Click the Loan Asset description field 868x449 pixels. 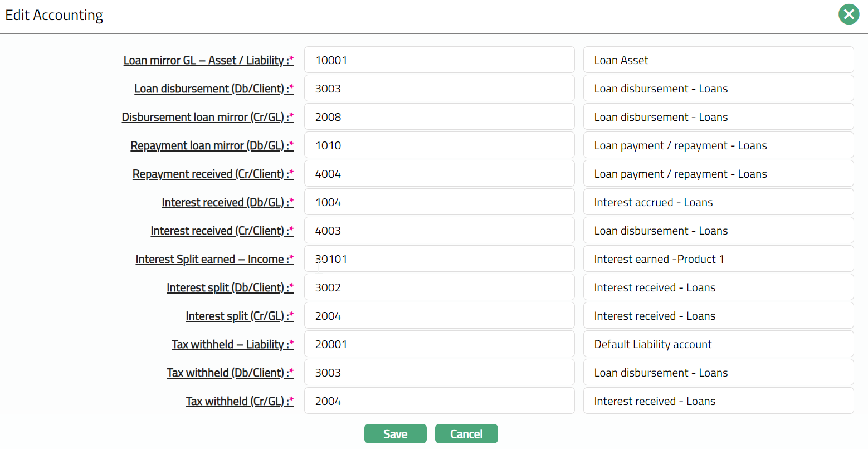click(x=718, y=60)
